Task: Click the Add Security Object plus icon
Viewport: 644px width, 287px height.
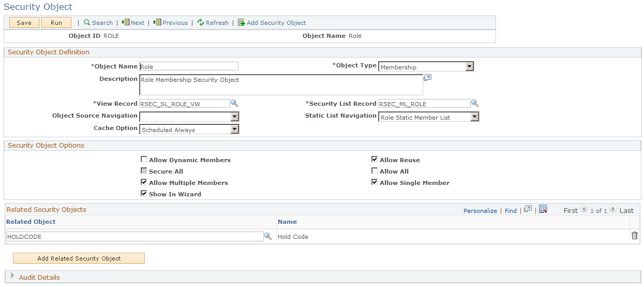Action: tap(241, 23)
